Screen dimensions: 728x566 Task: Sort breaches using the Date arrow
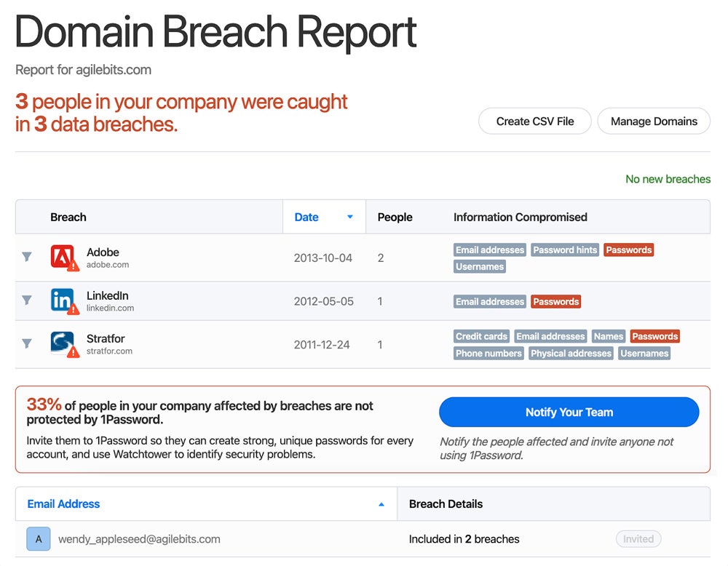(349, 217)
